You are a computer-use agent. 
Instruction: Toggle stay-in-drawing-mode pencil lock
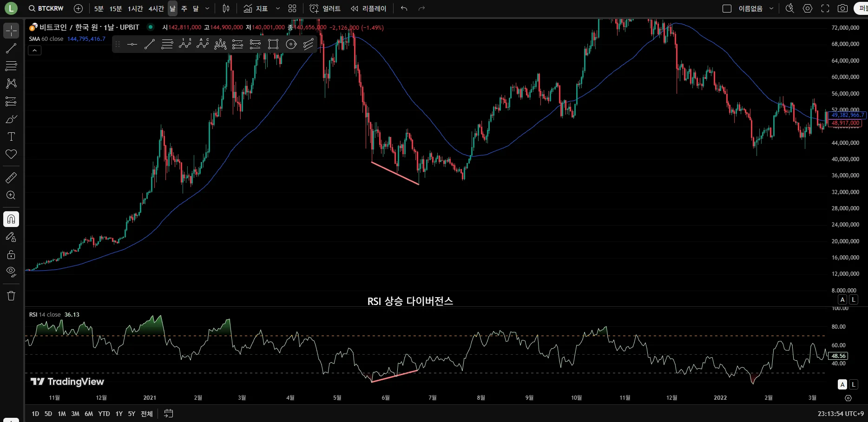coord(11,237)
